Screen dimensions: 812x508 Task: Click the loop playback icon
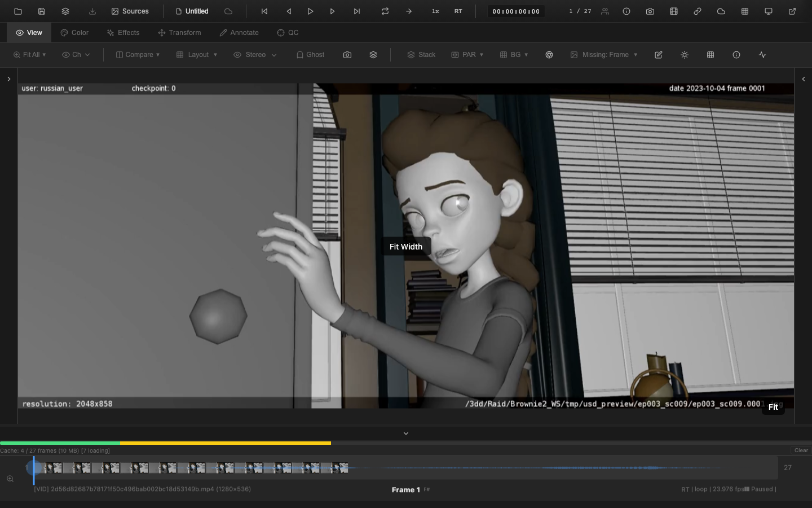[x=385, y=11]
